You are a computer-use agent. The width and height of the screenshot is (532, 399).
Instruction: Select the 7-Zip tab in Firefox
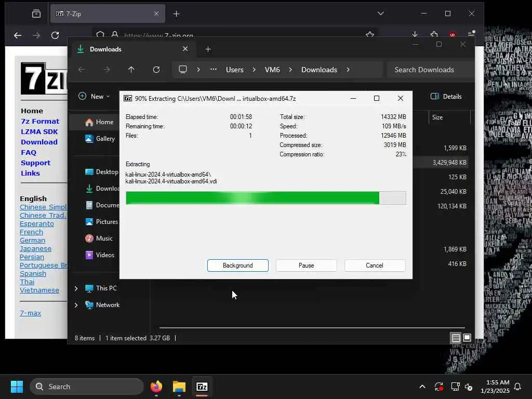(108, 14)
